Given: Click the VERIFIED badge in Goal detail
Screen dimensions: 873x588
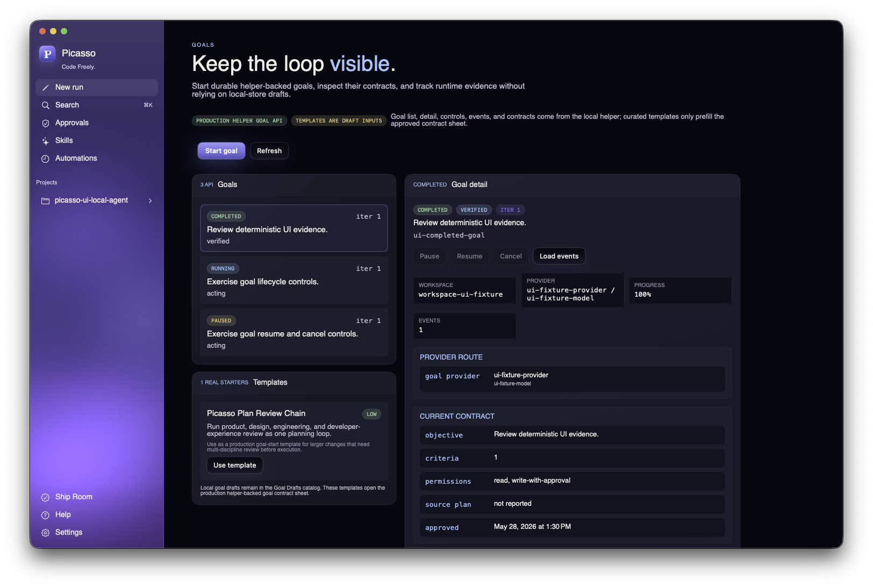Looking at the screenshot, I should 474,210.
